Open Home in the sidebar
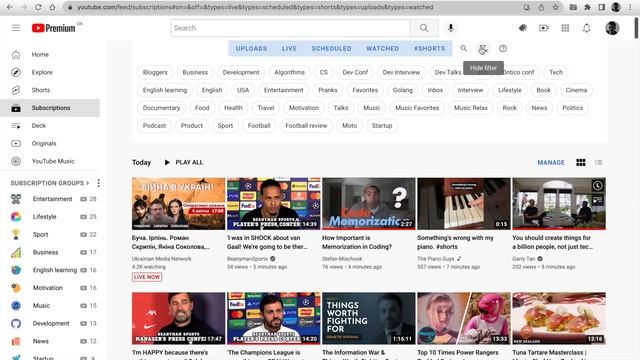The width and height of the screenshot is (640, 360). pos(50,55)
